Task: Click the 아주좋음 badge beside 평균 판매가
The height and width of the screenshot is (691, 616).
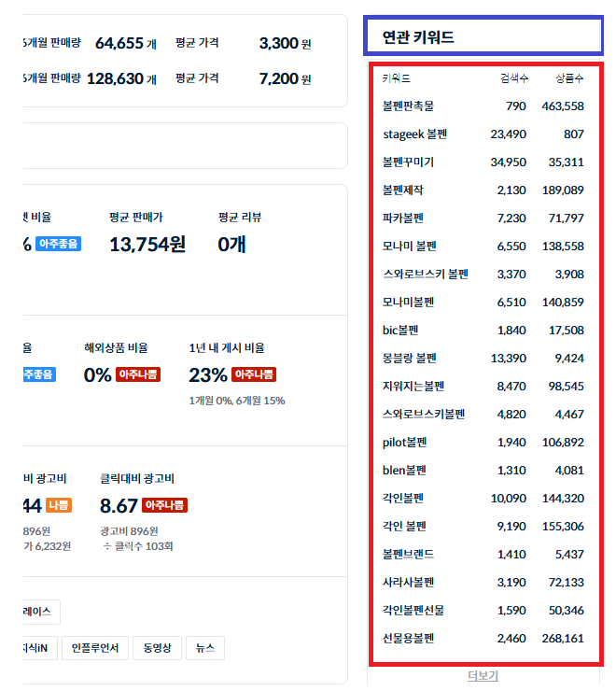Action: [x=58, y=244]
